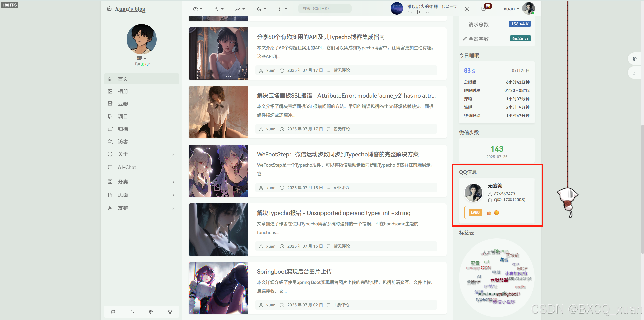Click the QQ avatar of 无妄海

tap(473, 193)
